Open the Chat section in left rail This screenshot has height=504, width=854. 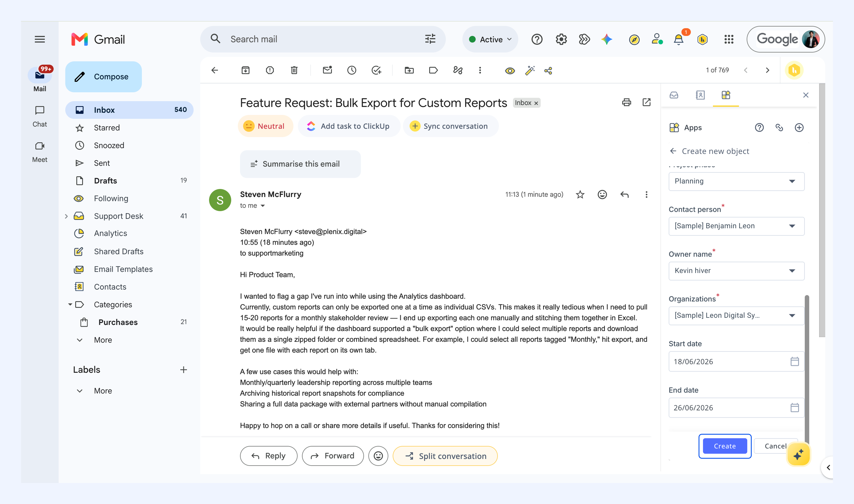[40, 116]
